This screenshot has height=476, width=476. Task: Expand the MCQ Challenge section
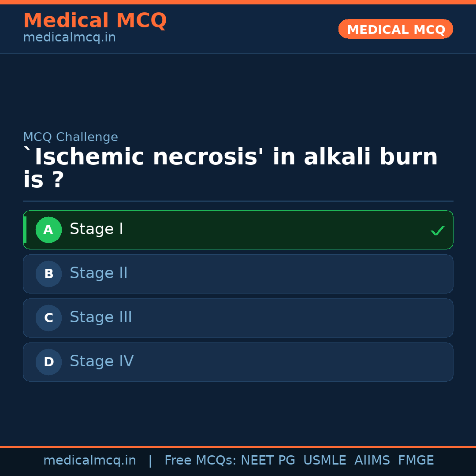71,137
